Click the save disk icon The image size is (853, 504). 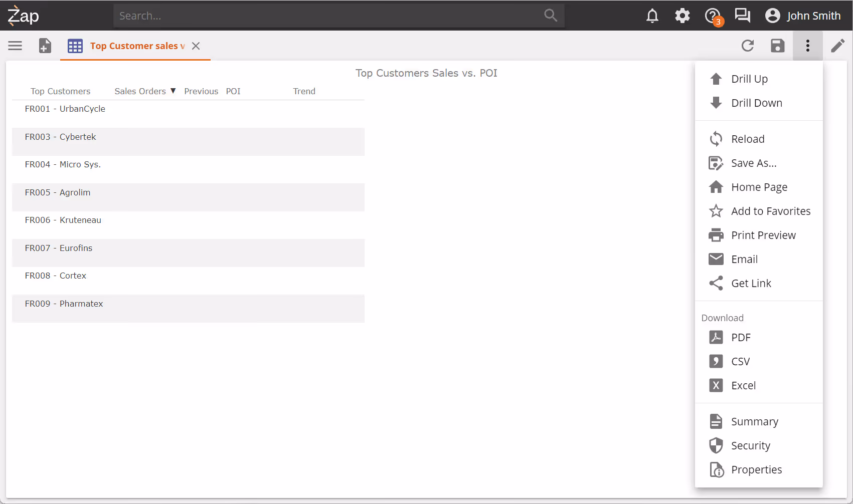pos(777,46)
